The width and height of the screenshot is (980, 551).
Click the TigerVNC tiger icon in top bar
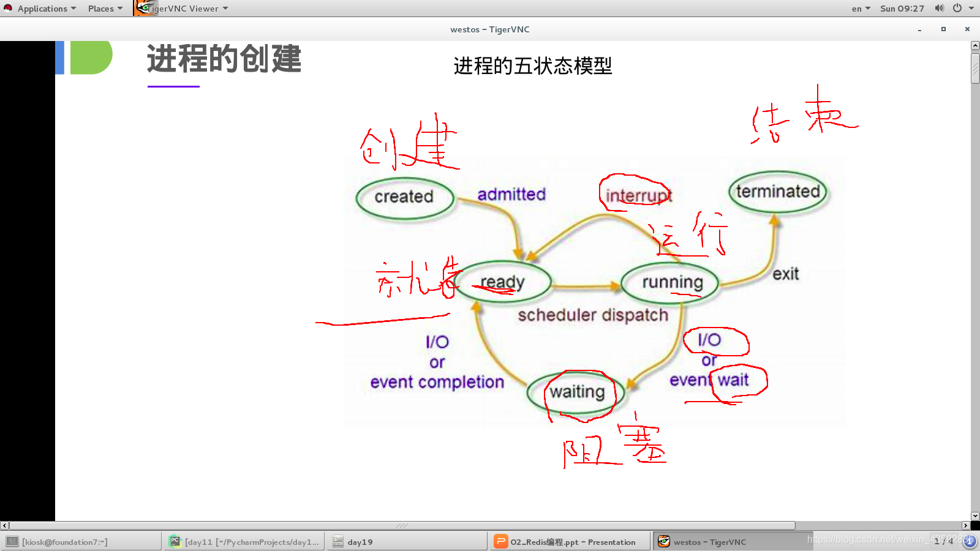(x=145, y=8)
